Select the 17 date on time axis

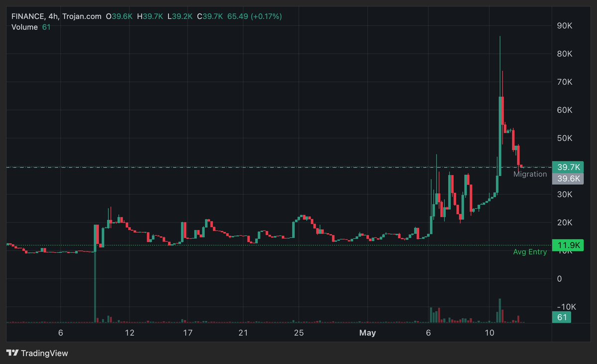tap(188, 333)
